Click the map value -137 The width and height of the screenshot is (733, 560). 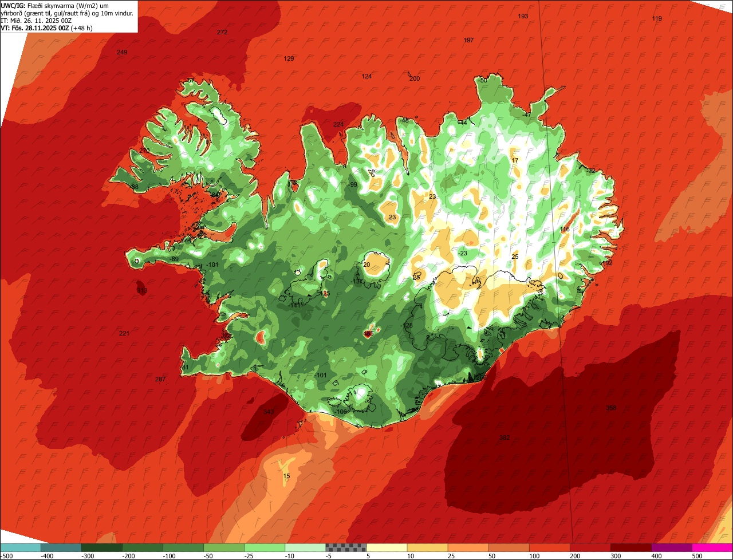[357, 281]
